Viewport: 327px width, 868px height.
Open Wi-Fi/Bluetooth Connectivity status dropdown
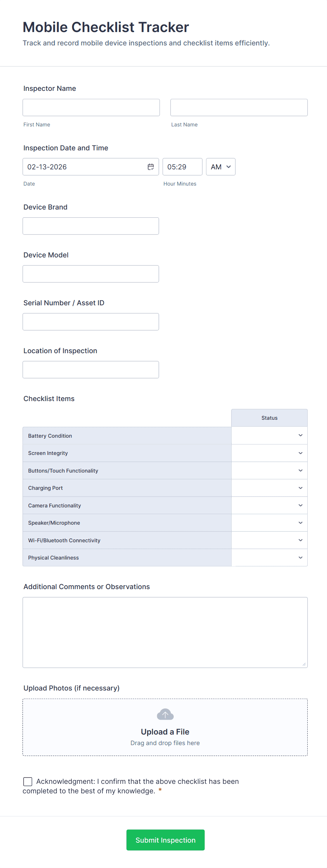(269, 540)
